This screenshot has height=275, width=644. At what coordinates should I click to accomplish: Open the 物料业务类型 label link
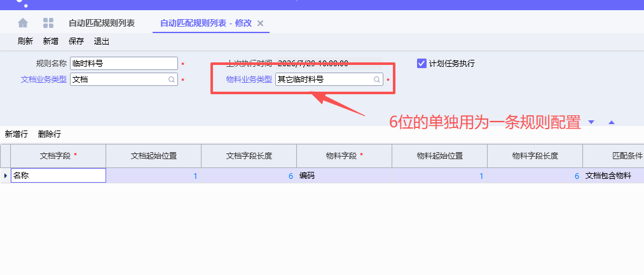tap(249, 80)
